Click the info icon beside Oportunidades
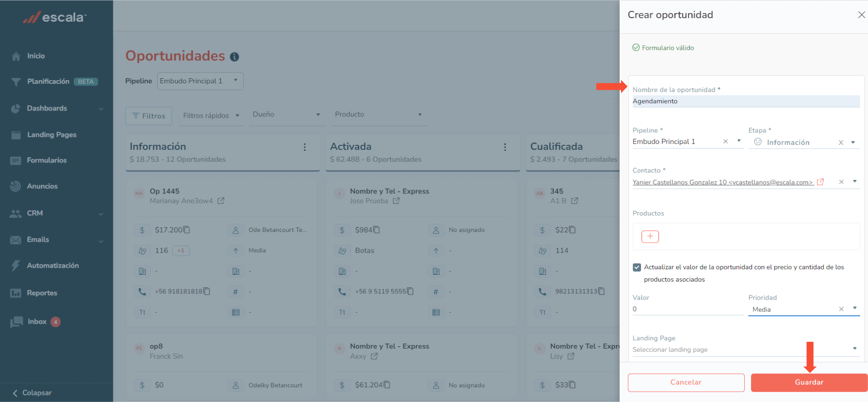Screen dimensions: 868x402 (234, 57)
